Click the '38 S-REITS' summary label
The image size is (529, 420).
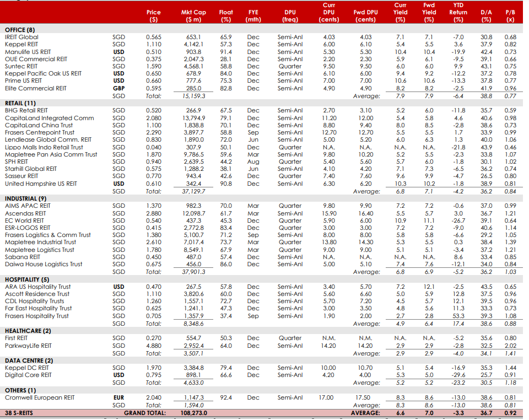coord(19,413)
